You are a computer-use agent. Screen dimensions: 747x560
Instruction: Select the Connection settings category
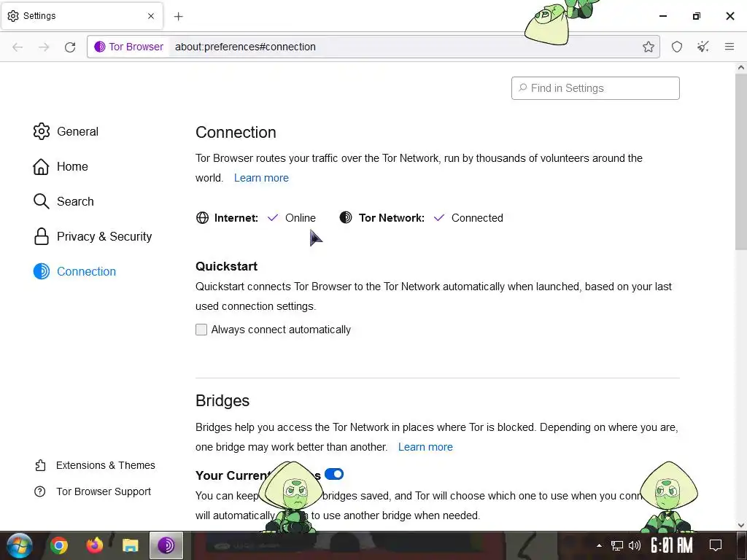pos(75,271)
